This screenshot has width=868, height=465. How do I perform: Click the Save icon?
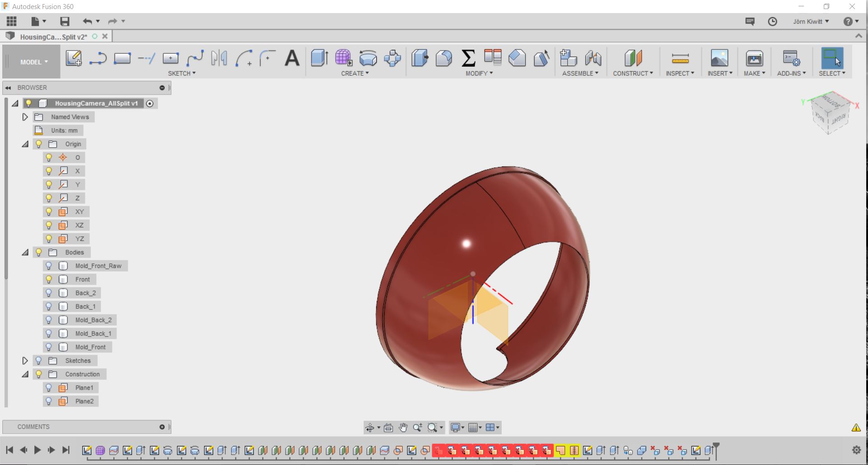(x=65, y=21)
